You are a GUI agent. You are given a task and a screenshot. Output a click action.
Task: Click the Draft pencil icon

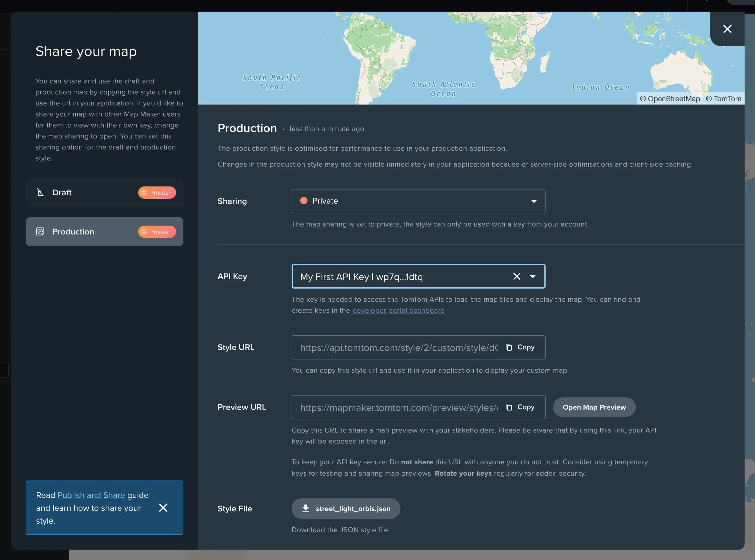click(40, 192)
